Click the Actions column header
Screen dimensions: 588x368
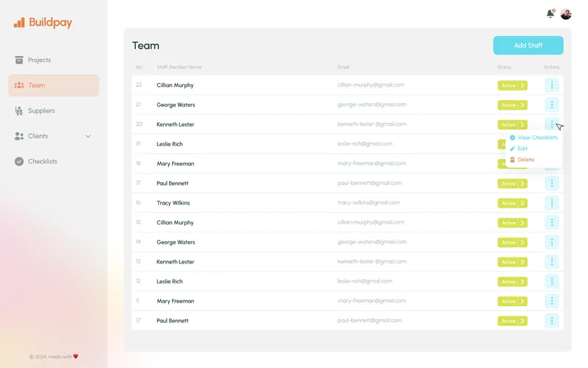tap(551, 67)
